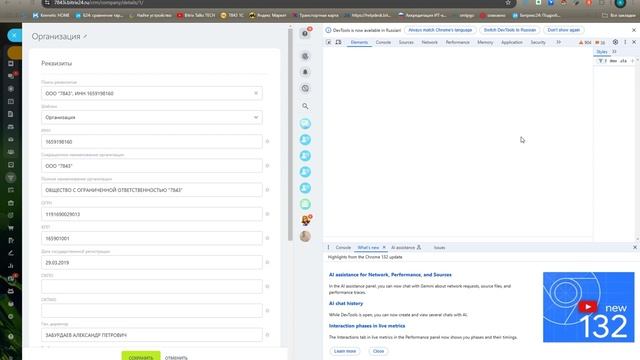Screen dimensions: 640x360
Task: Switch to the AI assistance drawer tab
Action: coord(406,247)
